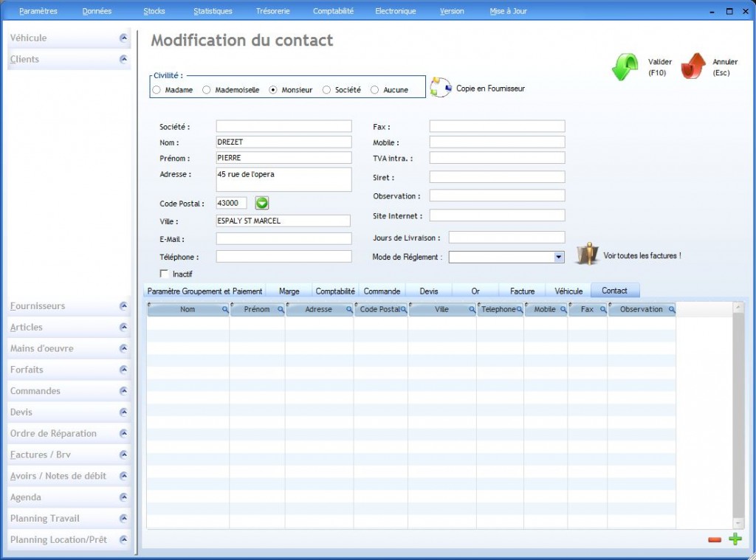Expand the Devis sidebar section
This screenshot has height=560, width=756.
click(123, 412)
